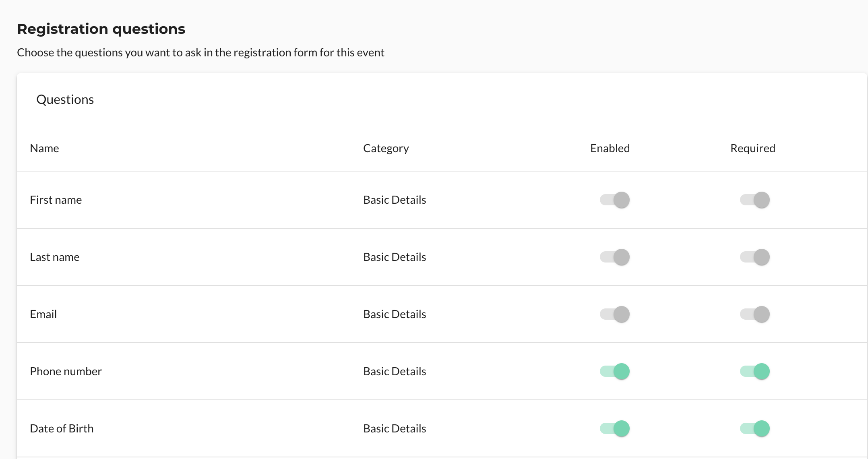Click the Name column header
Screen dimensions: 868x459
[x=44, y=148]
